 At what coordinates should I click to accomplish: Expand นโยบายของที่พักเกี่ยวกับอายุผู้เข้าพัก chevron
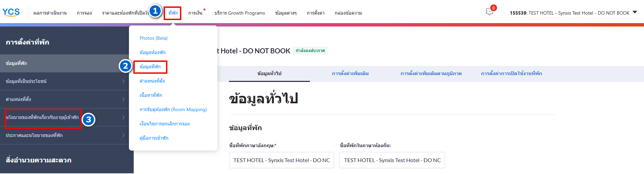coord(123,117)
